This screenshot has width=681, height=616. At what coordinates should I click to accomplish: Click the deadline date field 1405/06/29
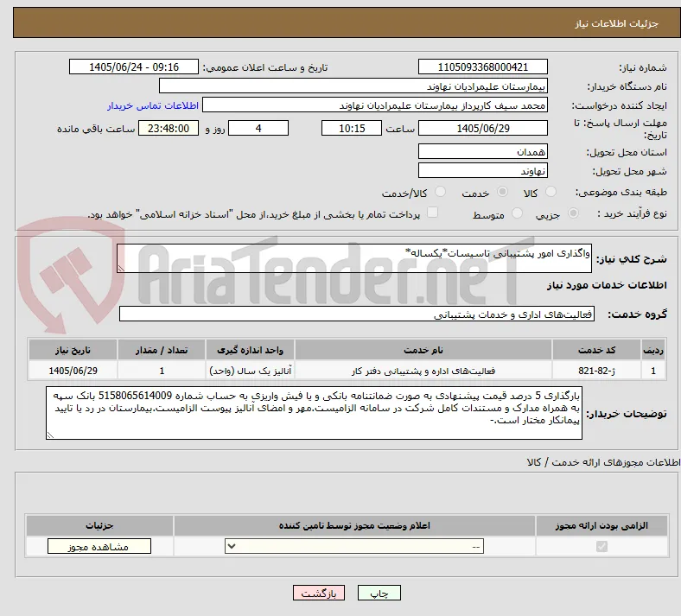point(482,128)
